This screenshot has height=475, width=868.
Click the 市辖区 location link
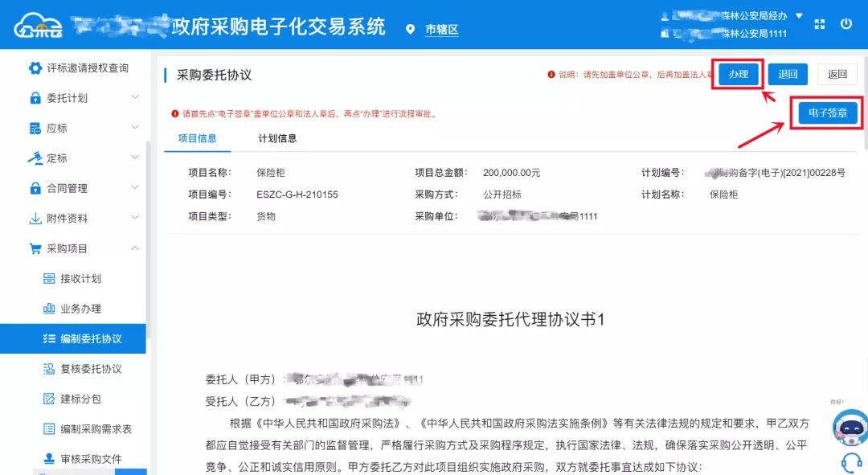[441, 30]
